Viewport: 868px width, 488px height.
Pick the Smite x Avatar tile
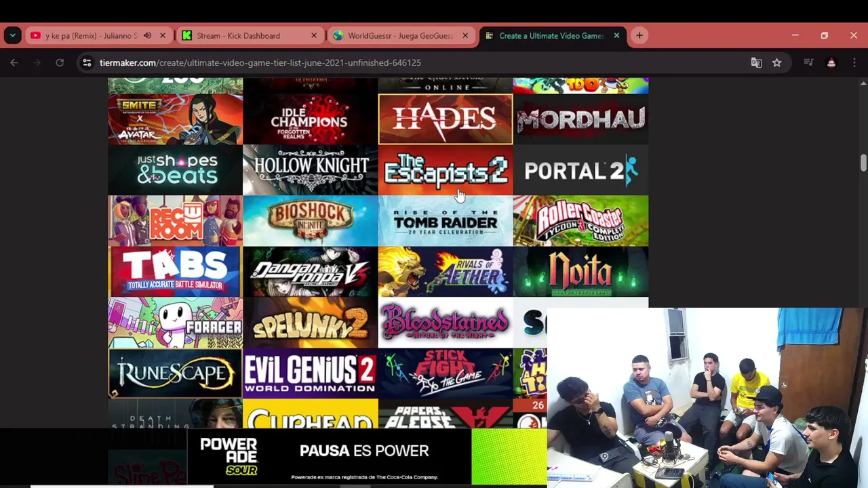click(x=175, y=119)
